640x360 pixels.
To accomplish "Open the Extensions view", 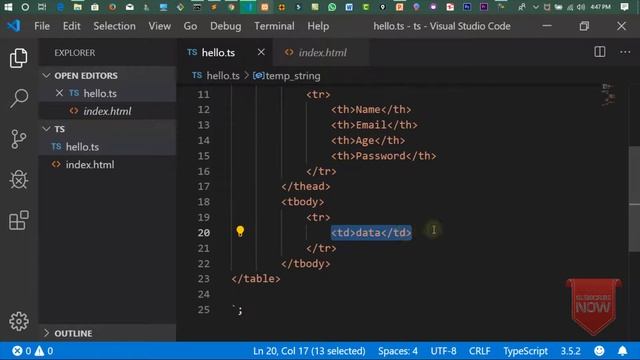I will tap(19, 220).
